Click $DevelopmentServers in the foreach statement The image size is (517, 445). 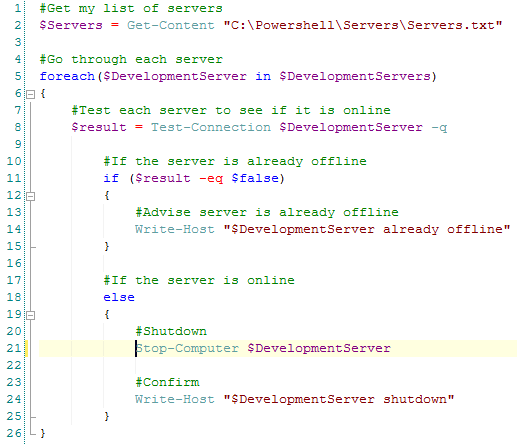pos(355,76)
